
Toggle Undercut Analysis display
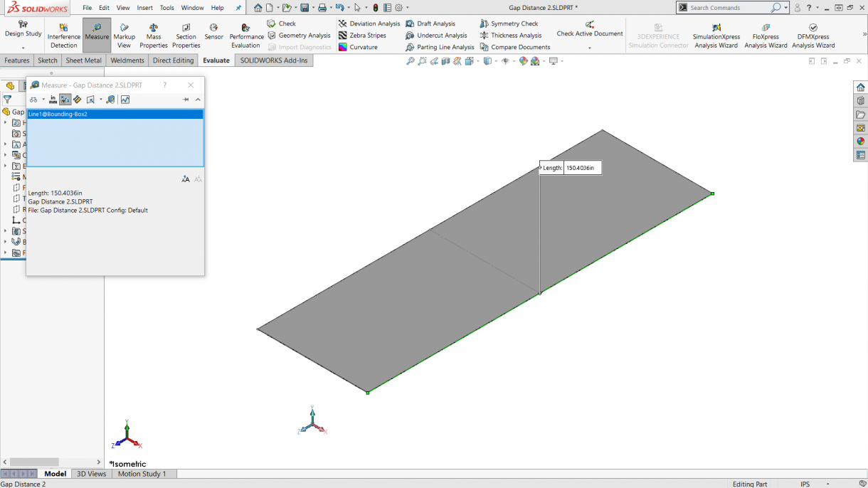tap(436, 36)
